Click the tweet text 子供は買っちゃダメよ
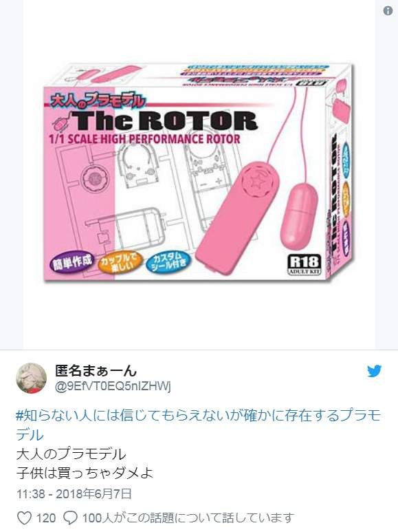398x532 pixels. point(85,474)
